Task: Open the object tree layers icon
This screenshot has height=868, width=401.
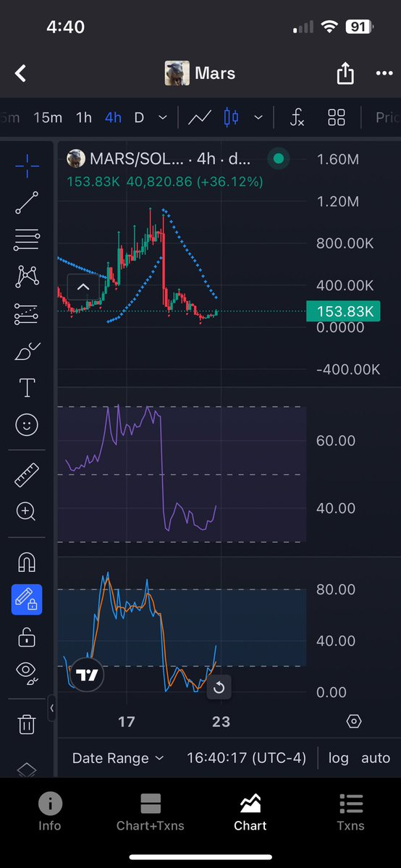Action: pyautogui.click(x=27, y=770)
